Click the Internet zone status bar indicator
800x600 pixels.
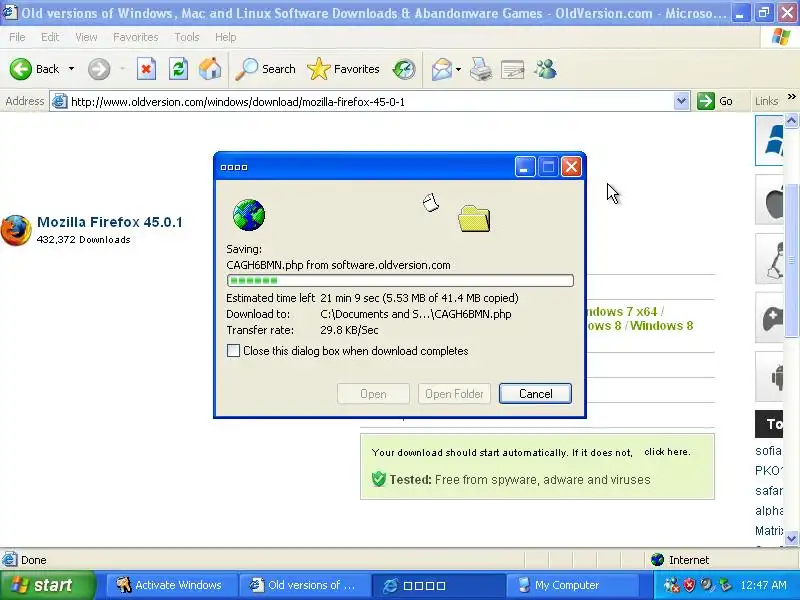point(680,560)
